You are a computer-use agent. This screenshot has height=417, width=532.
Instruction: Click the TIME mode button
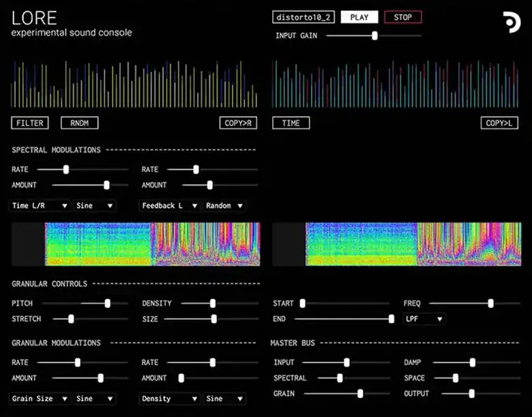click(291, 123)
